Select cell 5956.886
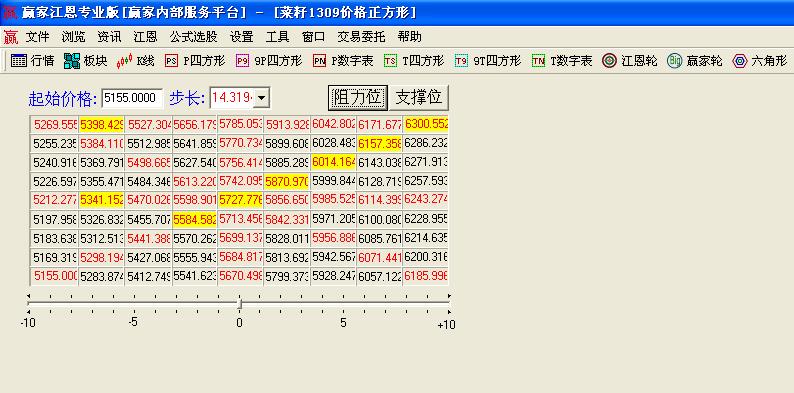 333,238
